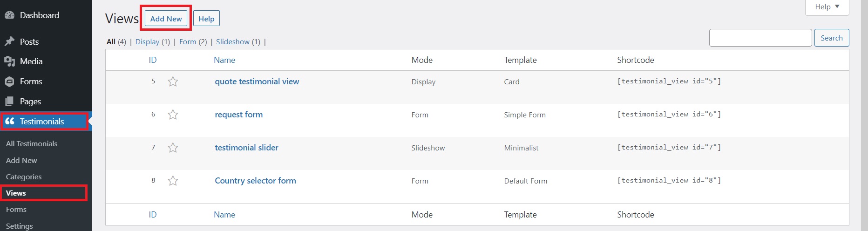The width and height of the screenshot is (868, 231).
Task: Filter views by Slideshow mode
Action: 233,42
